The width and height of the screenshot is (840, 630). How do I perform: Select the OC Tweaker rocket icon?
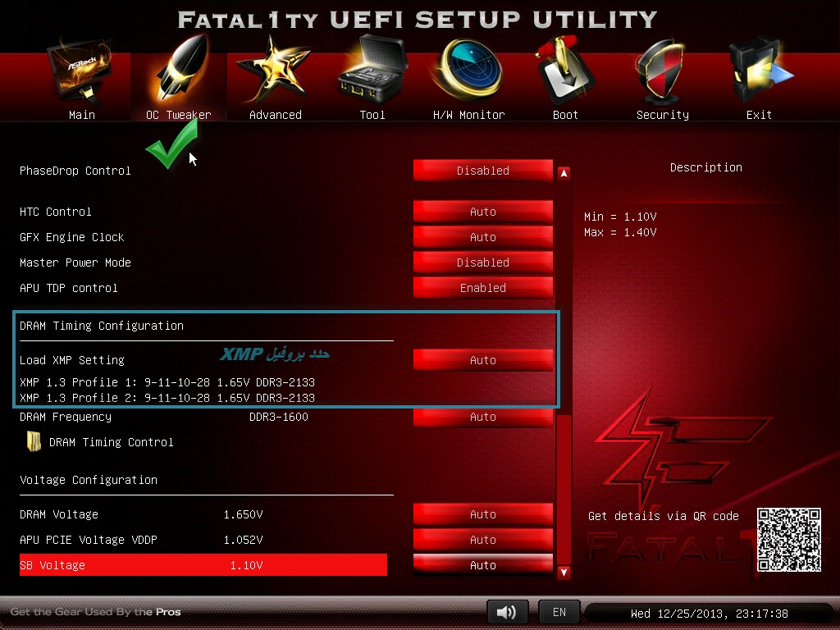point(182,69)
